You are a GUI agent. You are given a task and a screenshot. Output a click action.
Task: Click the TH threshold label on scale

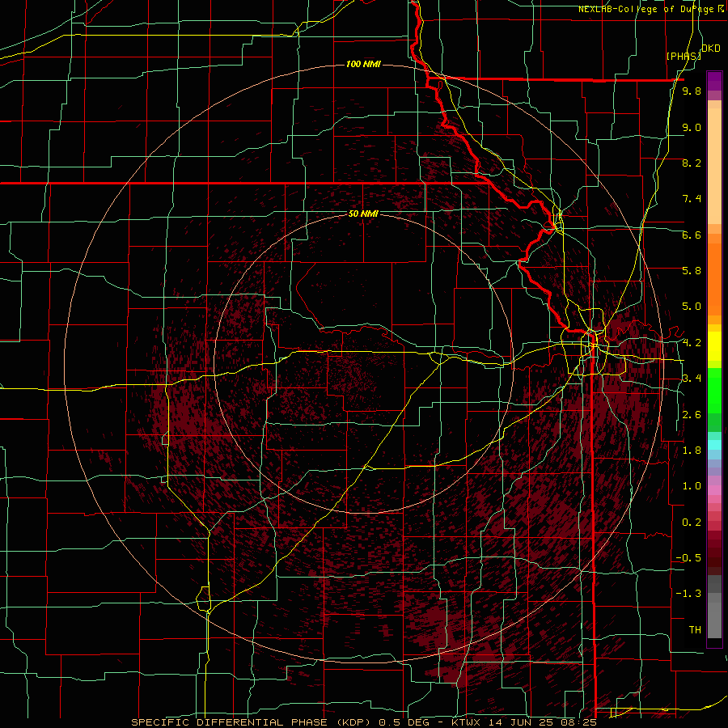click(695, 630)
